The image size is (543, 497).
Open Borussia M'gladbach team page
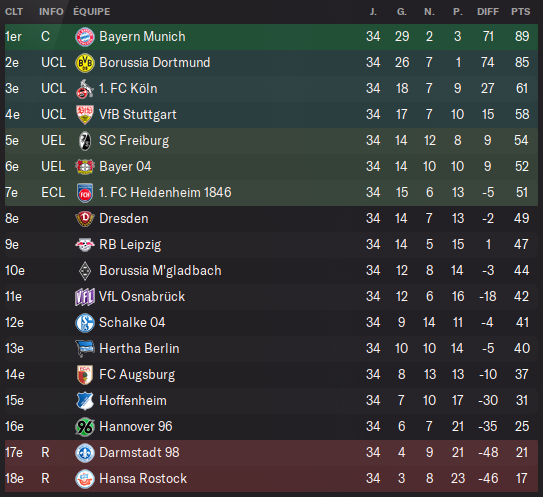point(160,270)
